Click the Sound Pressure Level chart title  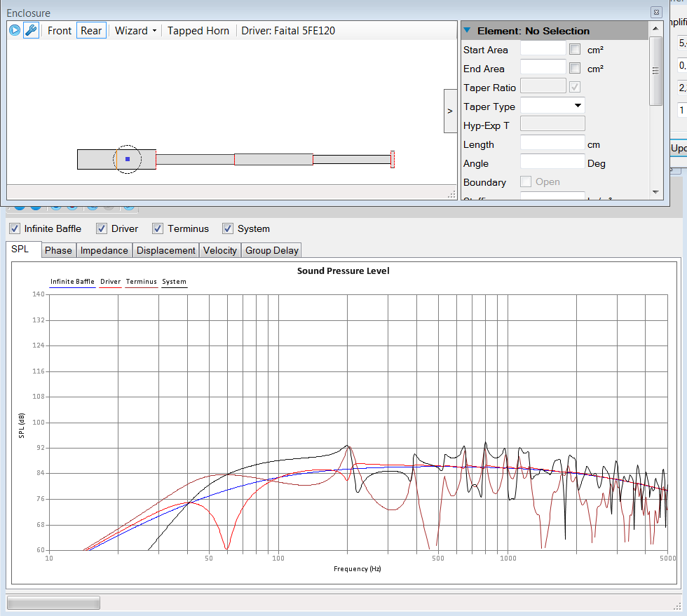[343, 271]
